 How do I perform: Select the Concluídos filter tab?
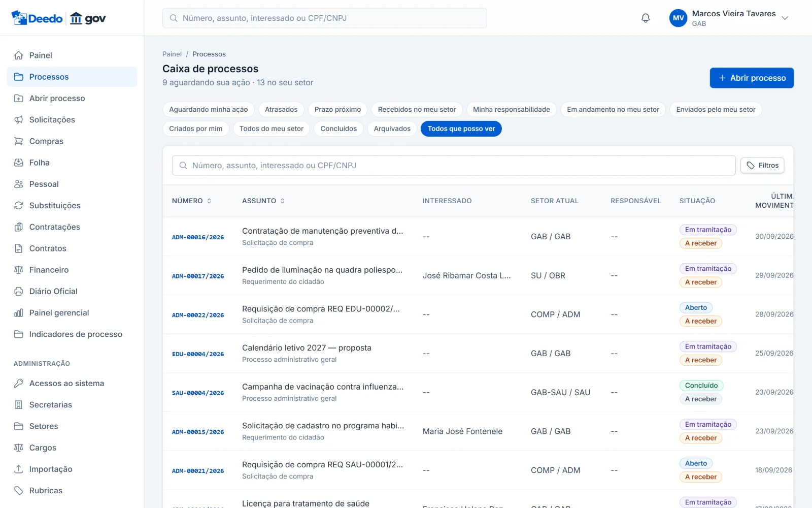(x=339, y=129)
